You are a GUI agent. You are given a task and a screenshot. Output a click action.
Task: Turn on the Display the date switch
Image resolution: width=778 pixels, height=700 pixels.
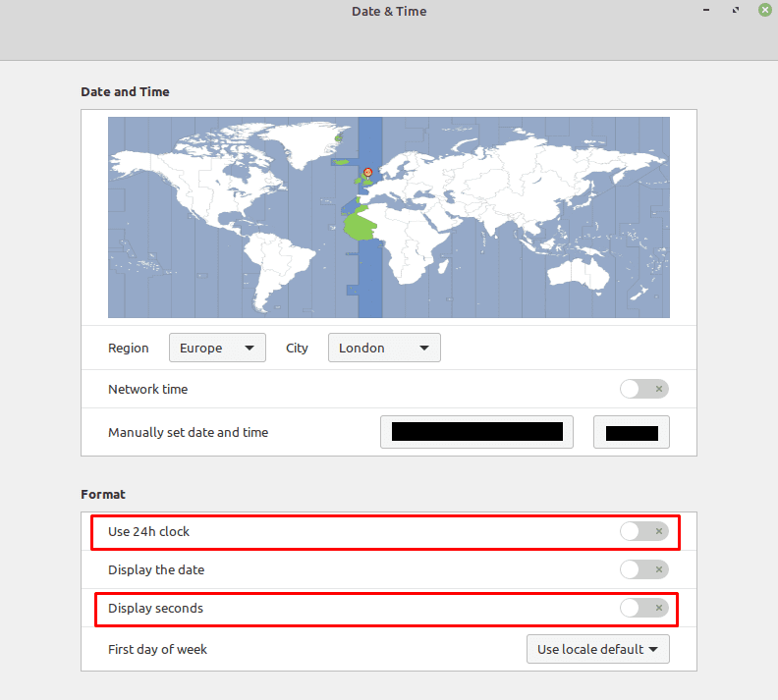tap(644, 569)
